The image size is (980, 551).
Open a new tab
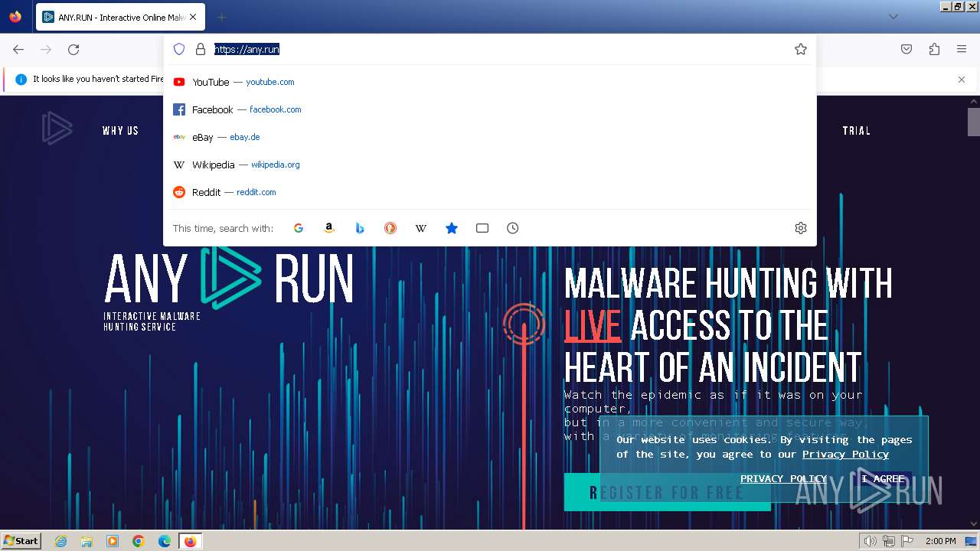click(x=221, y=17)
